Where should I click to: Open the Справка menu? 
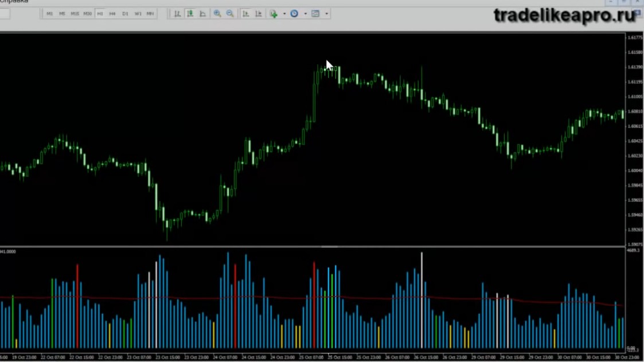pyautogui.click(x=14, y=2)
